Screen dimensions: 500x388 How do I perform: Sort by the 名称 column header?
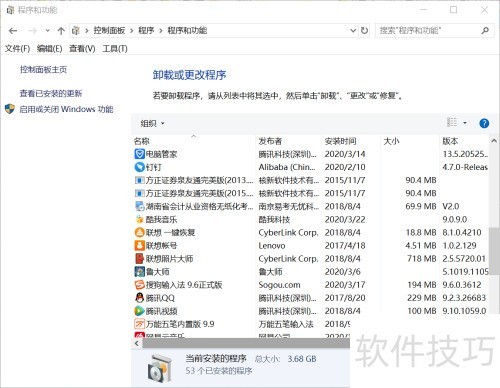[x=142, y=141]
